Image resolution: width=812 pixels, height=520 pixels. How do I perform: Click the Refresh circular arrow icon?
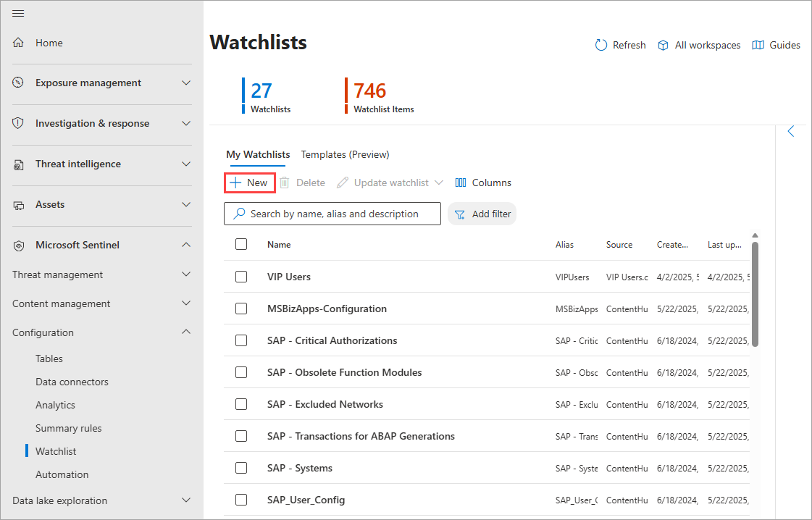point(600,45)
